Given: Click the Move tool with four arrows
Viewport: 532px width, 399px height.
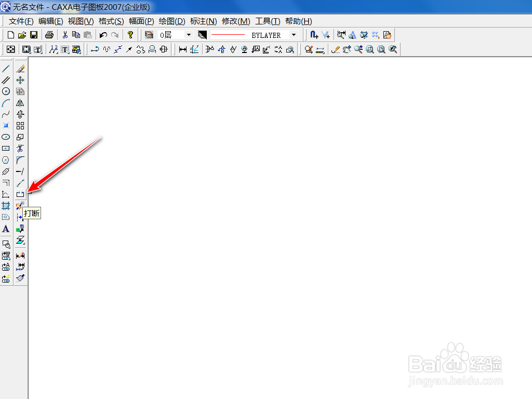Looking at the screenshot, I should (x=20, y=80).
